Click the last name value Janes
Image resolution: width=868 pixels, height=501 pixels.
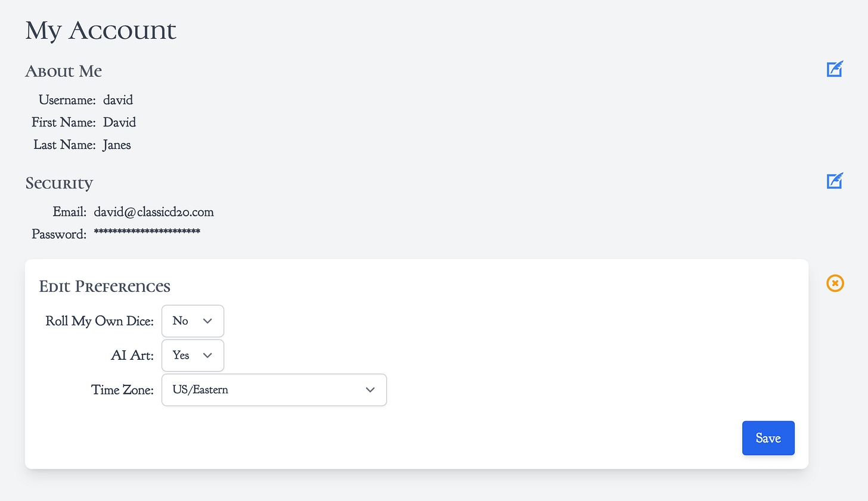pyautogui.click(x=117, y=145)
